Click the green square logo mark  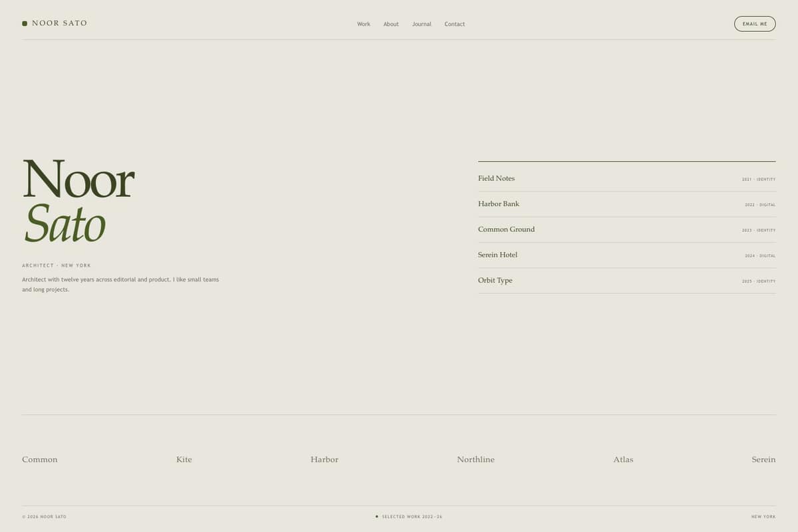point(25,23)
